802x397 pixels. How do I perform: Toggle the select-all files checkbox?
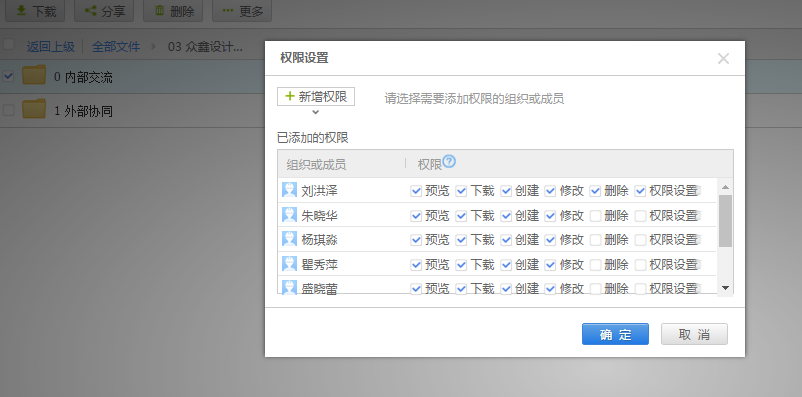(x=8, y=45)
